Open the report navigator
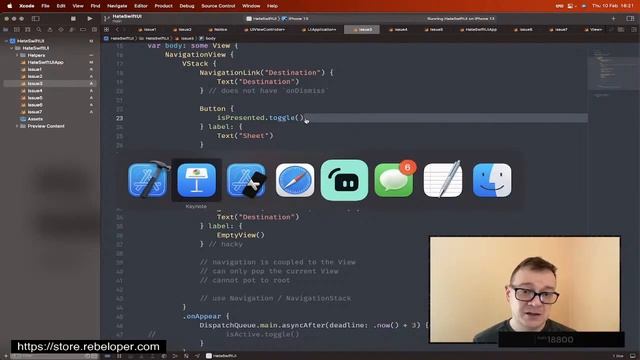Screen dimensions: 640x360 [94, 29]
